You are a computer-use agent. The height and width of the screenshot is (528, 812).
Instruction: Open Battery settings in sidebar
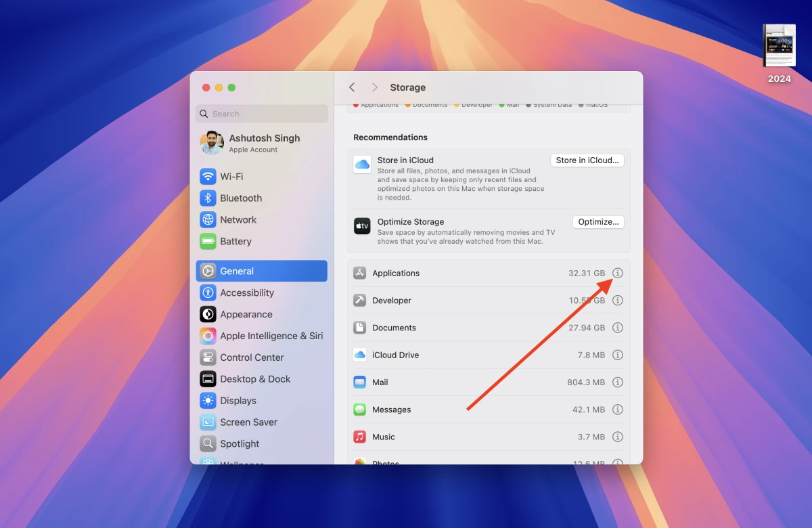(262, 242)
